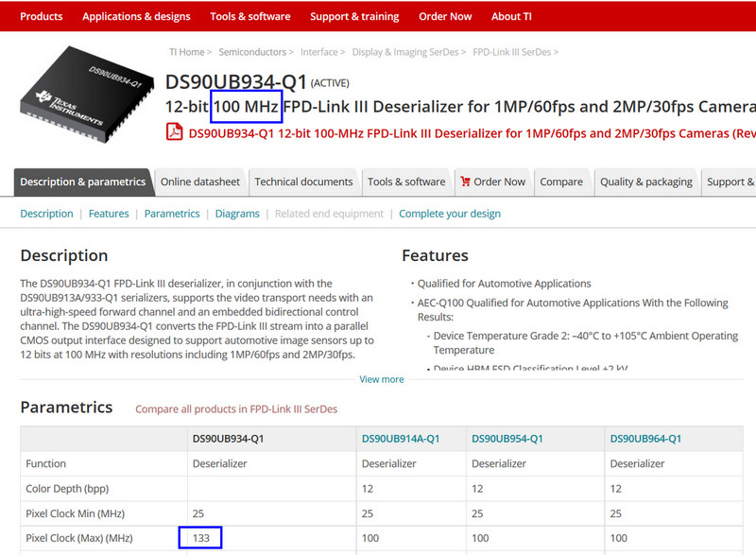756x555 pixels.
Task: Switch to Quality & packaging tab
Action: (x=646, y=182)
